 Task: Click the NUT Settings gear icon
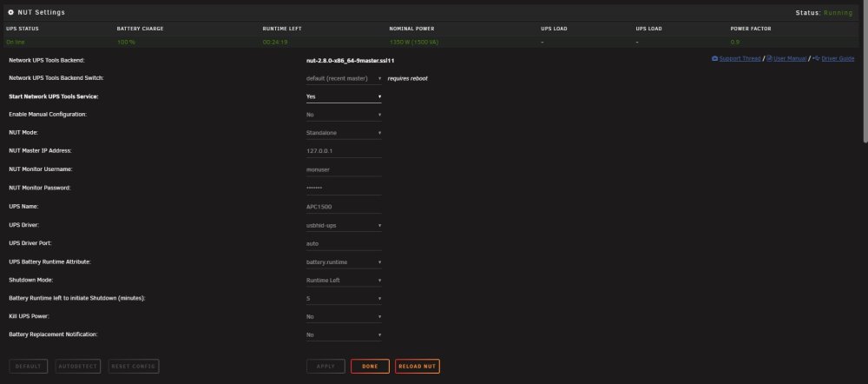point(11,12)
